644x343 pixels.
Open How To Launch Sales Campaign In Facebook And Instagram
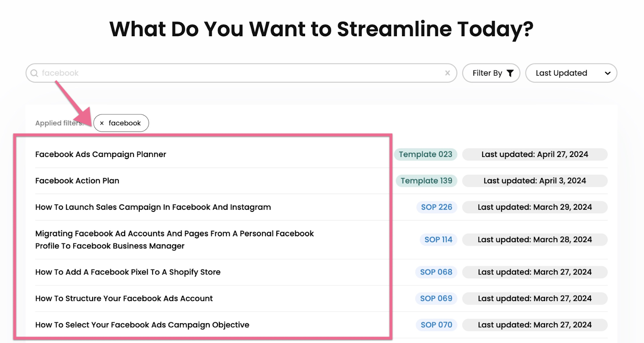coord(153,207)
